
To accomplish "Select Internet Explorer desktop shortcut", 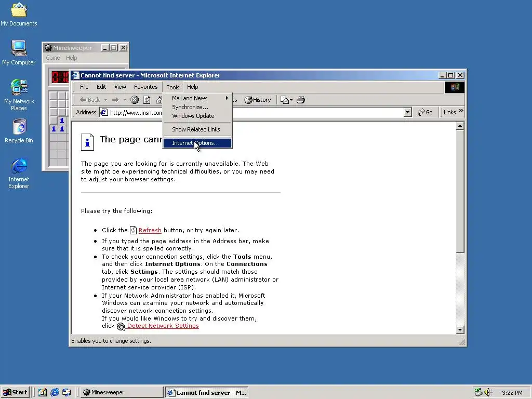I will point(19,173).
